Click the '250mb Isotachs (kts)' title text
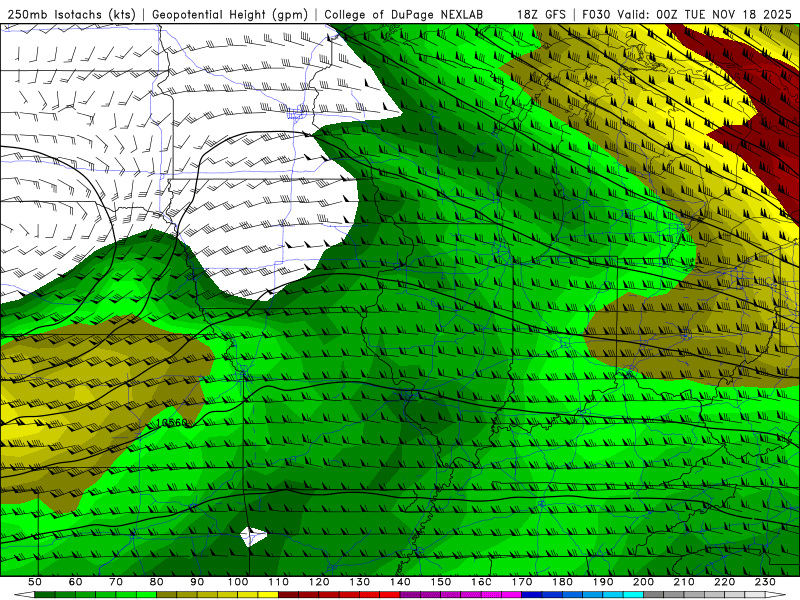This screenshot has height=600, width=800. 71,14
